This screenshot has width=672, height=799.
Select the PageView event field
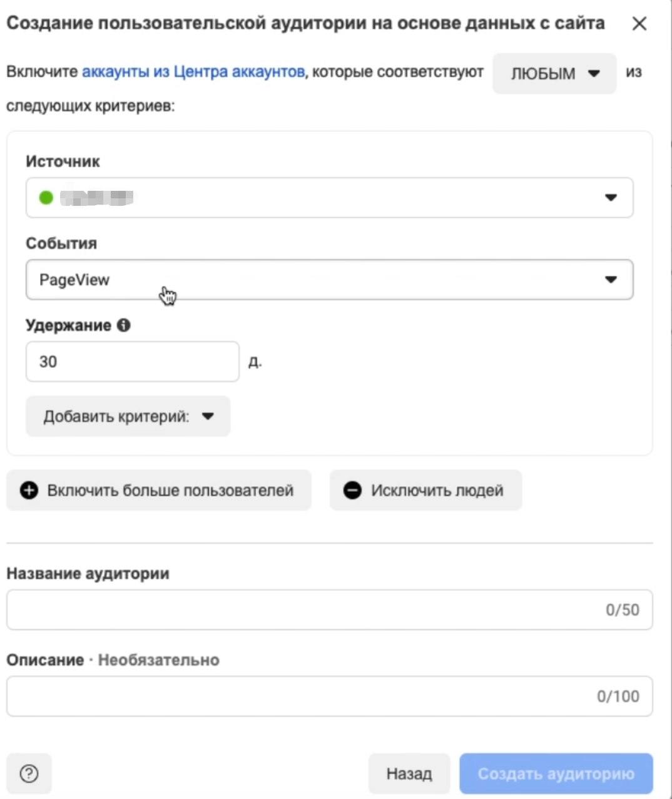click(x=330, y=280)
